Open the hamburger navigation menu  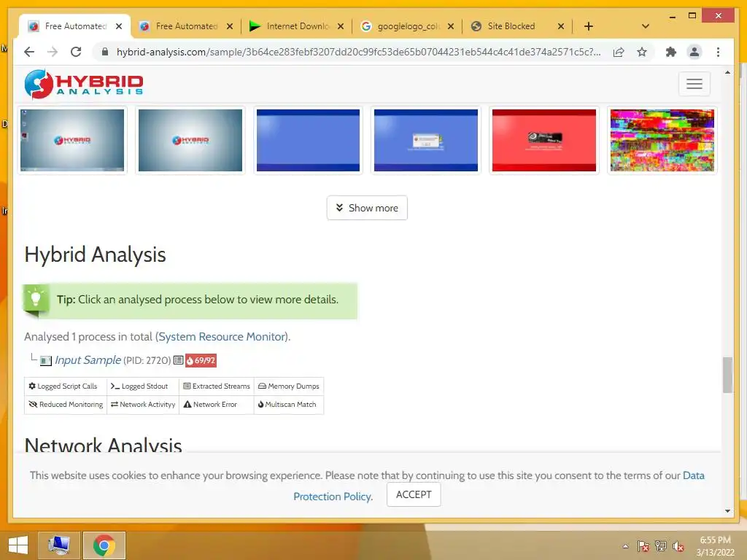694,84
